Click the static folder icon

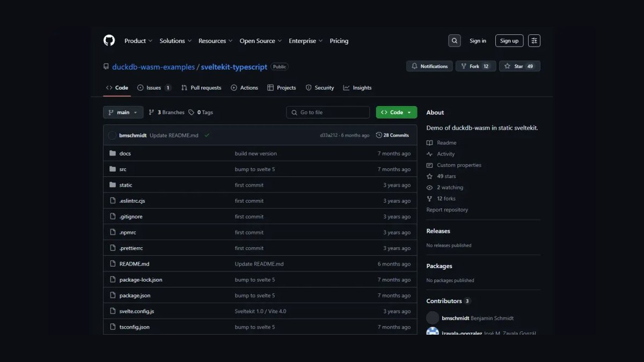(113, 185)
